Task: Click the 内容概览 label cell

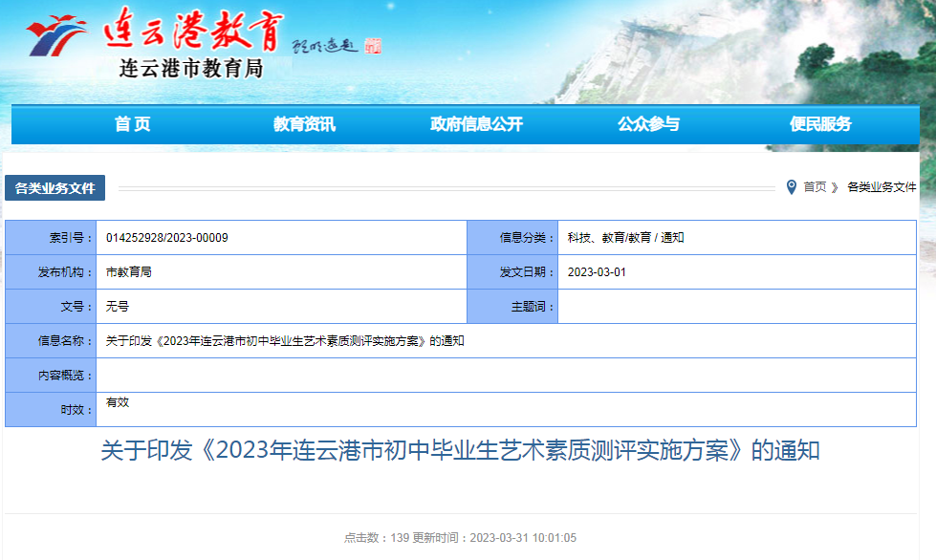Action: 51,376
